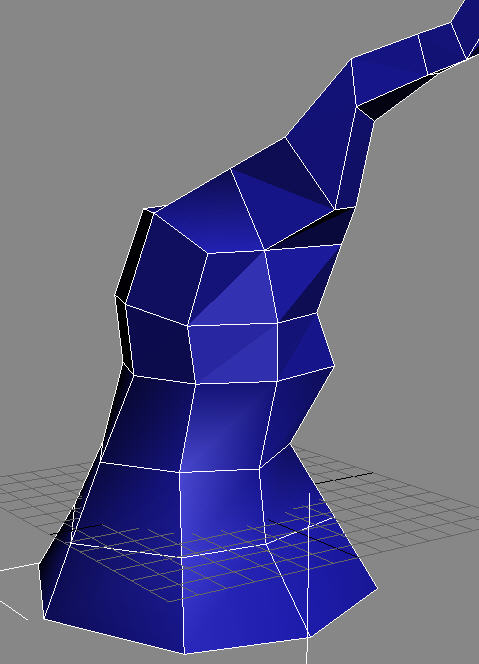Pick the lowest front vertex of the base
This screenshot has height=664, width=479.
click(x=184, y=654)
